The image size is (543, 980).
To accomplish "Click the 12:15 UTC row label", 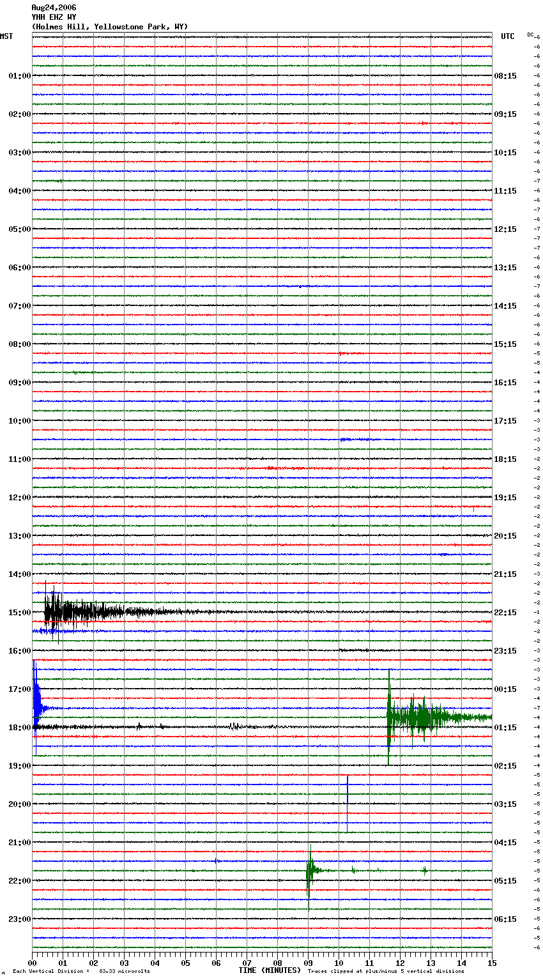I will click(x=505, y=229).
